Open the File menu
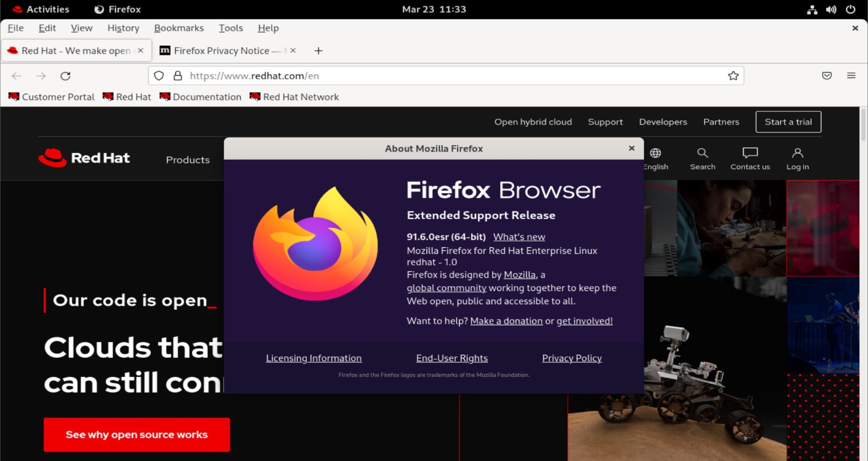The width and height of the screenshot is (868, 461). pyautogui.click(x=16, y=28)
